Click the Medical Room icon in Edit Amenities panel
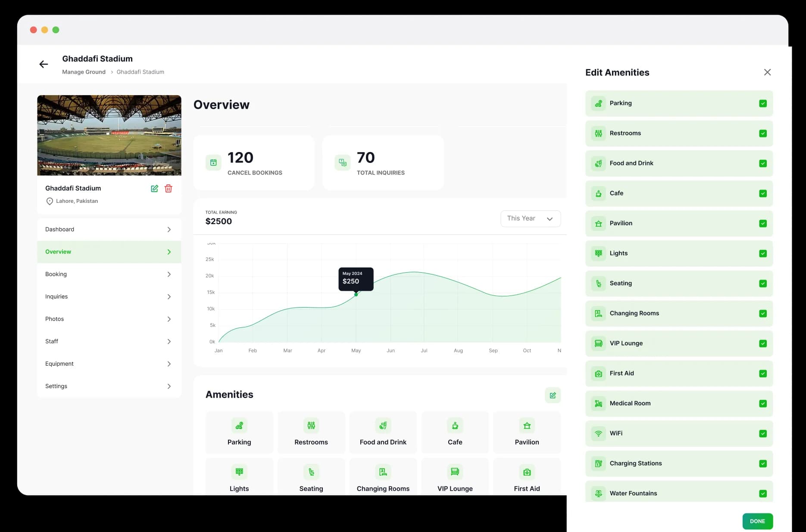The image size is (806, 532). coord(599,404)
